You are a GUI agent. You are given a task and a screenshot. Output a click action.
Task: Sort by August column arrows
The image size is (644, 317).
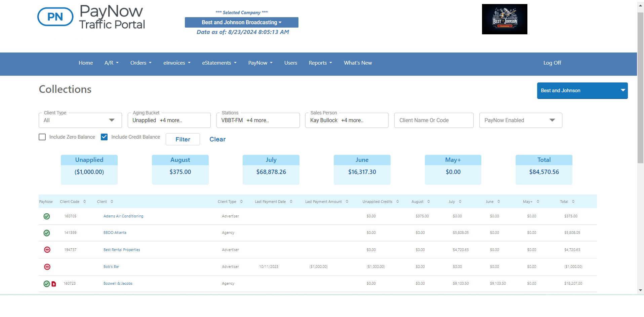tap(429, 202)
